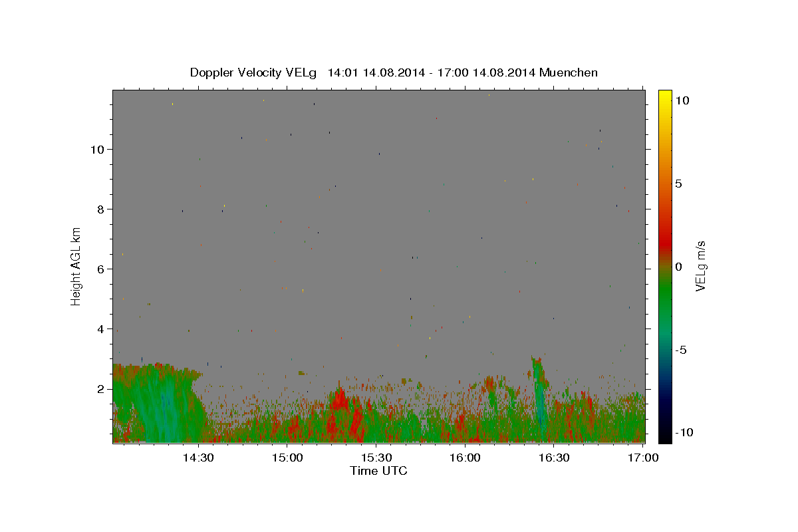Click the plot title 'Doppler Velocity VELg'
The height and width of the screenshot is (532, 798).
[x=255, y=72]
